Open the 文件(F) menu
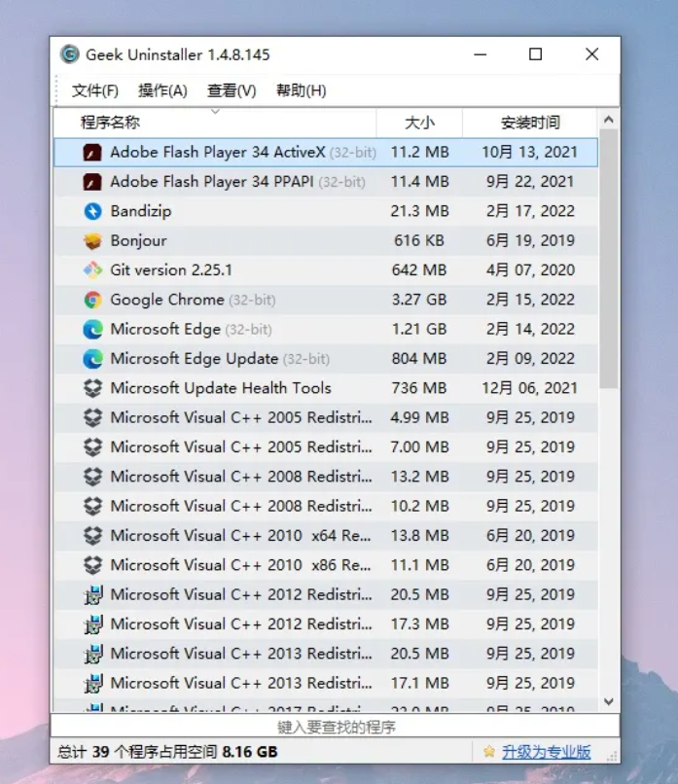Image resolution: width=678 pixels, height=784 pixels. 95,90
